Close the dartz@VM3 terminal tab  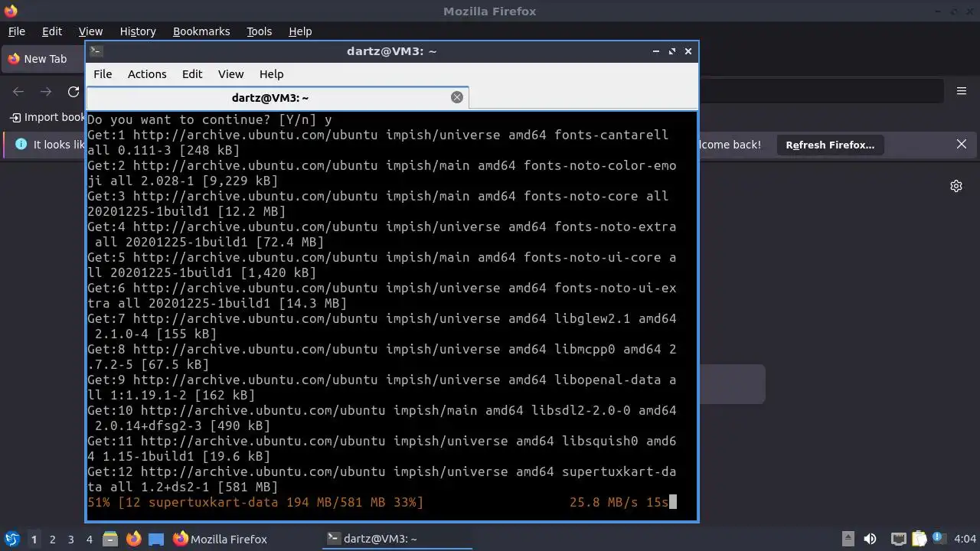point(457,97)
